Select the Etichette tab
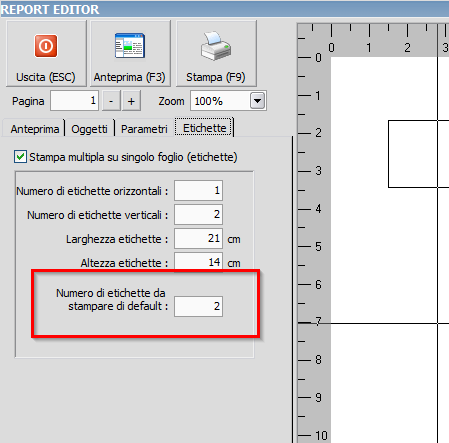Viewport: 449px width, 443px height. (204, 128)
